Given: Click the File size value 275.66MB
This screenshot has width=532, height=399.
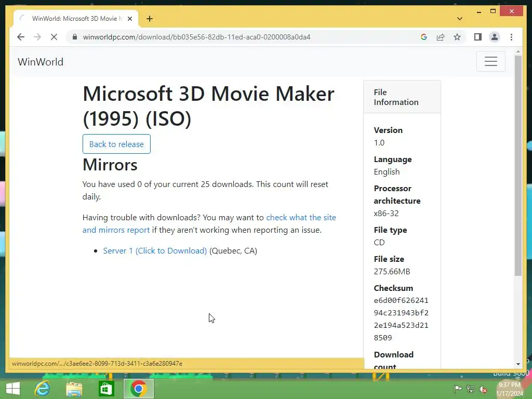Looking at the screenshot, I should 392,271.
